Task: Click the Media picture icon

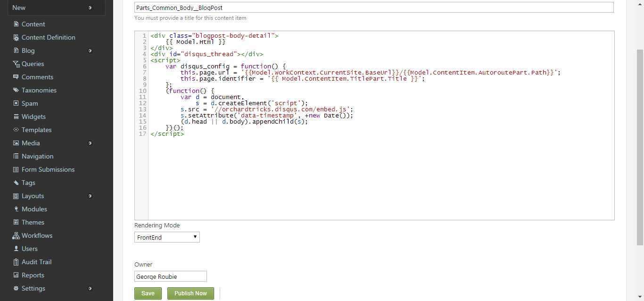Action: click(x=16, y=143)
